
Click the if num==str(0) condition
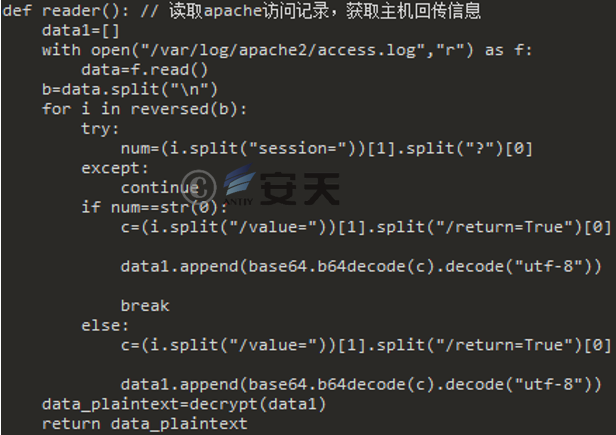tap(154, 207)
